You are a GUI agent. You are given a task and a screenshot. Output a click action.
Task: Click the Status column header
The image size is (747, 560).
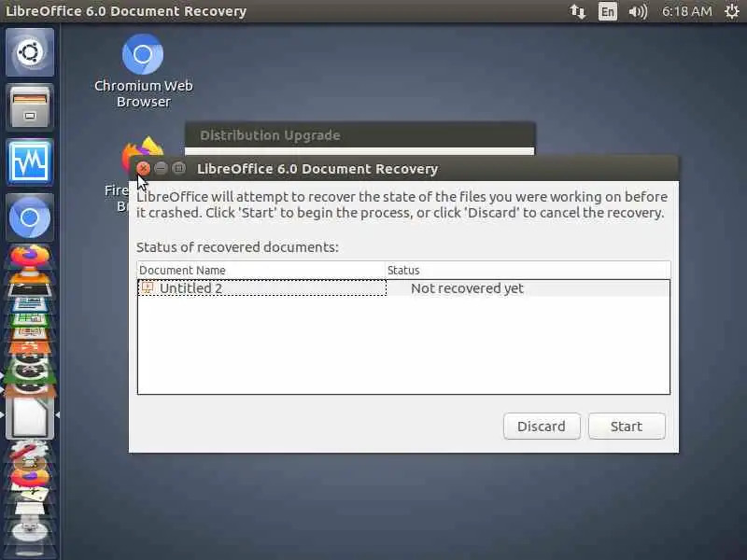point(528,270)
